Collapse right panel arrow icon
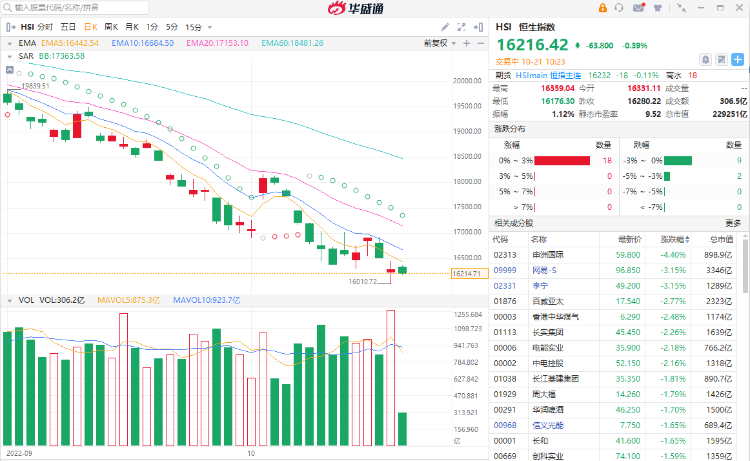Screen dimensions: 750x461 coord(478,27)
